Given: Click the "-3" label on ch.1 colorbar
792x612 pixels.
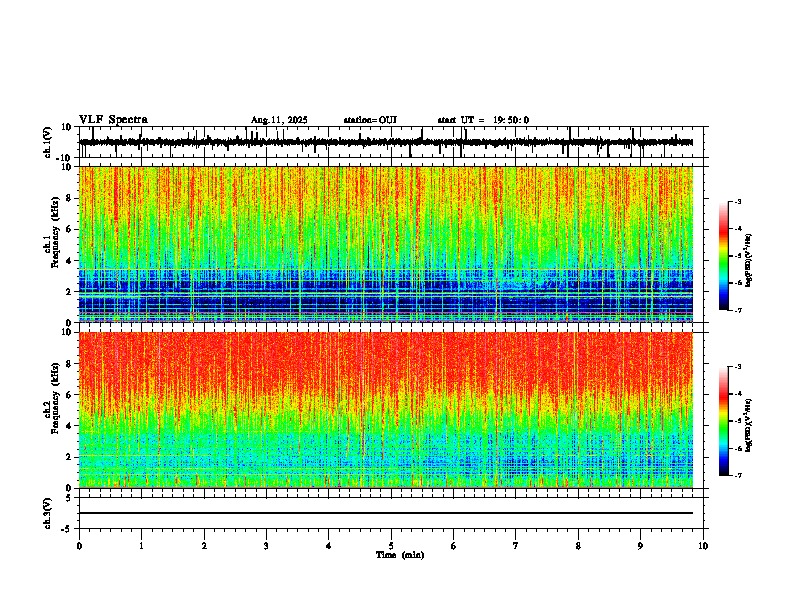Looking at the screenshot, I should pyautogui.click(x=738, y=201).
